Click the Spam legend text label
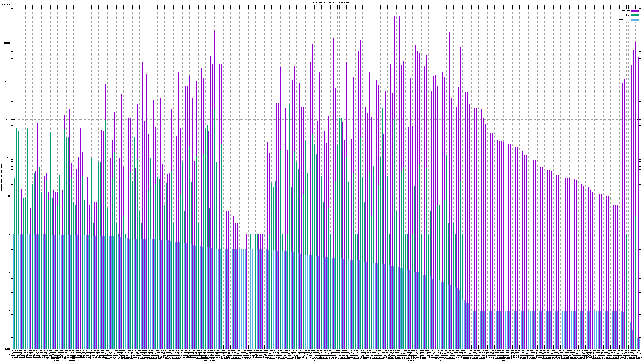Viewport: 644px width, 362px height. 628,15
